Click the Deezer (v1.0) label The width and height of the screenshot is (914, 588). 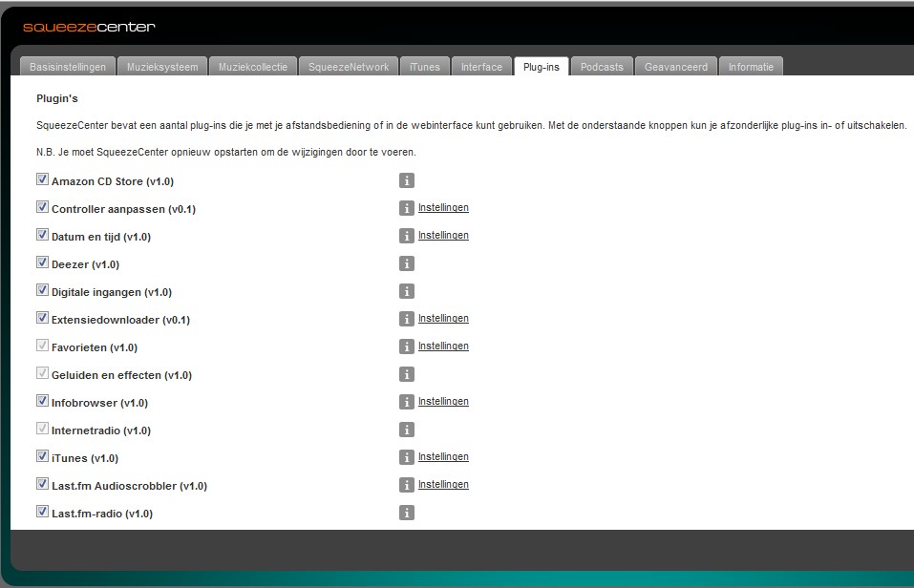click(85, 264)
